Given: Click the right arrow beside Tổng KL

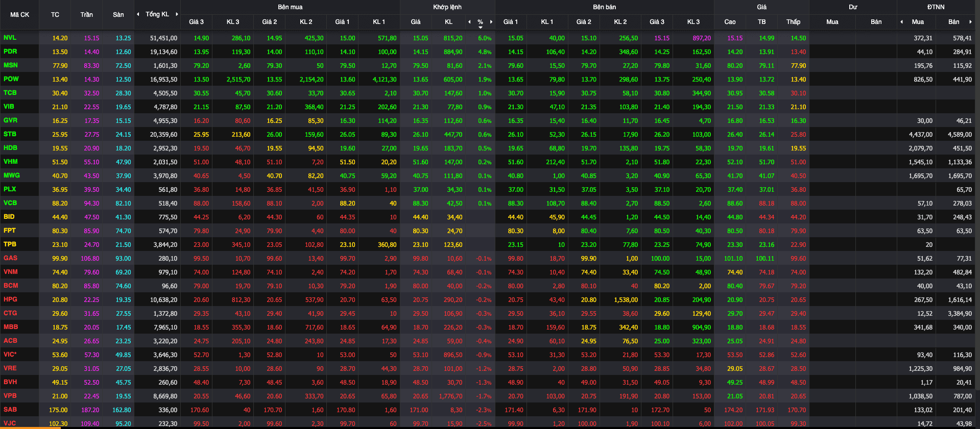Looking at the screenshot, I should pos(177,14).
